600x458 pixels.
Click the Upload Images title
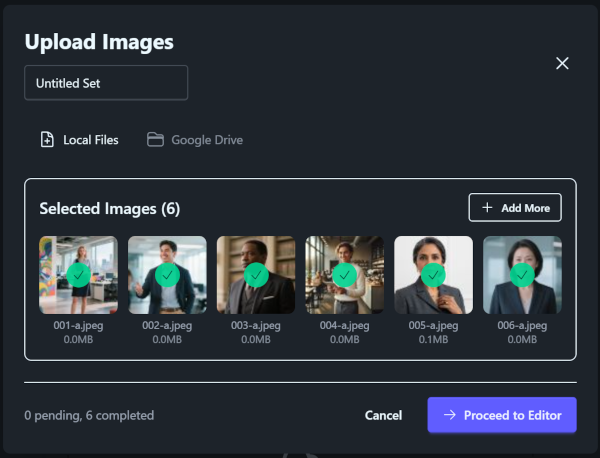coord(99,42)
